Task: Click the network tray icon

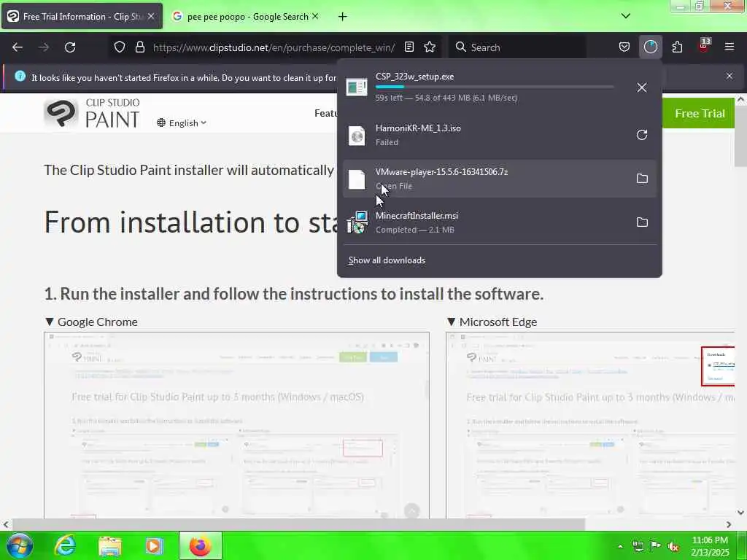Action: pos(638,546)
